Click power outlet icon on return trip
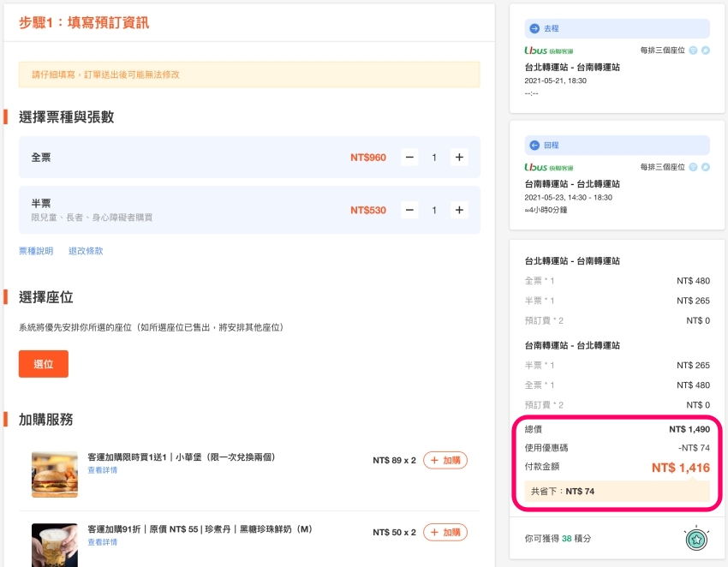The height and width of the screenshot is (567, 728). 706,167
